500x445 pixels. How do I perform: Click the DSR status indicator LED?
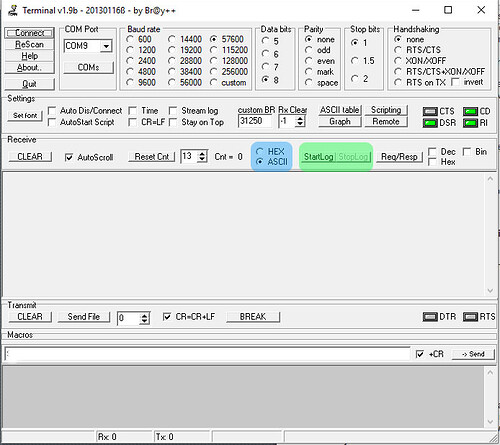tap(430, 123)
